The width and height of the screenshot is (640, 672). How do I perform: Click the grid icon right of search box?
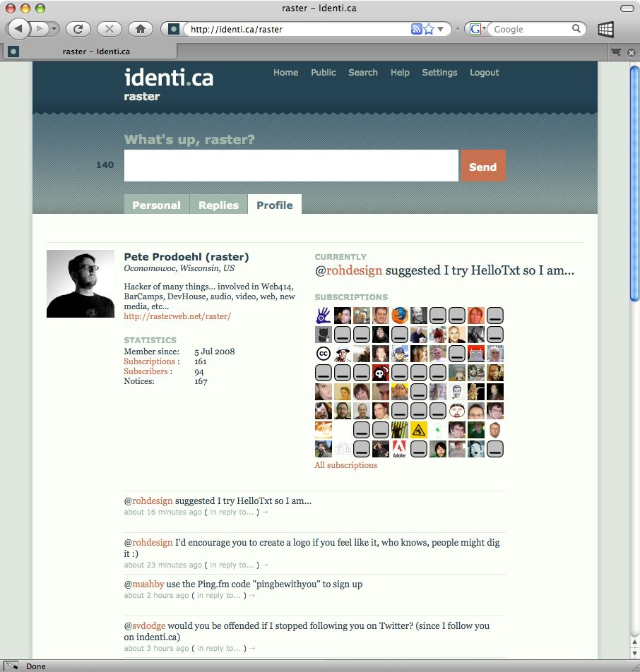pyautogui.click(x=605, y=30)
